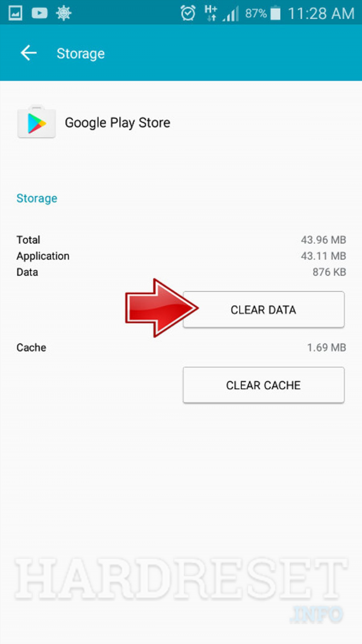The height and width of the screenshot is (644, 362).
Task: Tap the H+ mobile data icon
Action: pos(211,13)
